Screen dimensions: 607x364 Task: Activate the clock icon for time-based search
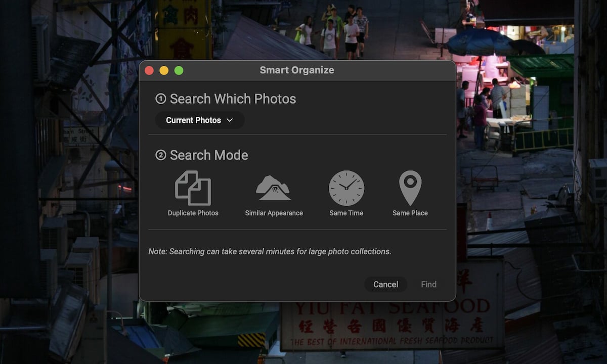[x=346, y=187]
